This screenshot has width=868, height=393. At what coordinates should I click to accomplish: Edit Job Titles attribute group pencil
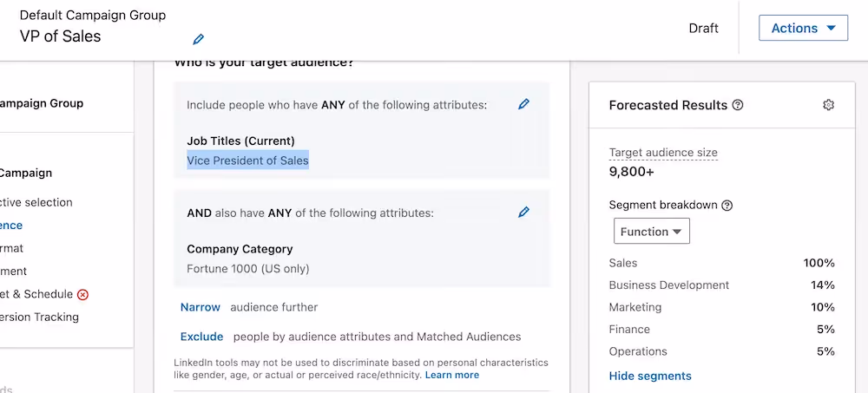523,104
